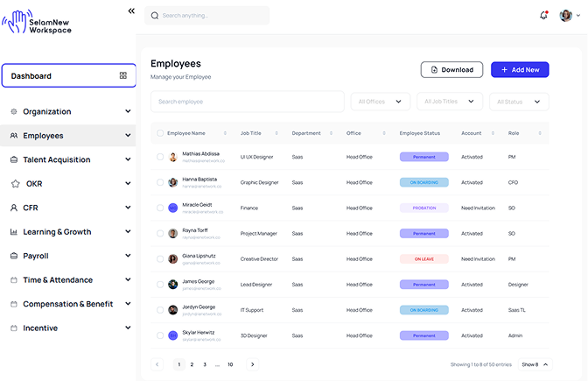Click the Download button
588x381 pixels.
[451, 70]
